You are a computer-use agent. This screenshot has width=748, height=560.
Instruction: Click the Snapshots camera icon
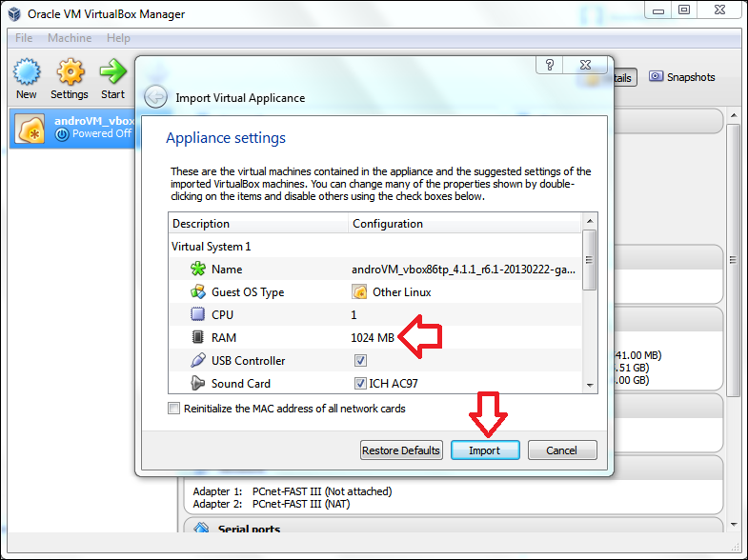(656, 77)
